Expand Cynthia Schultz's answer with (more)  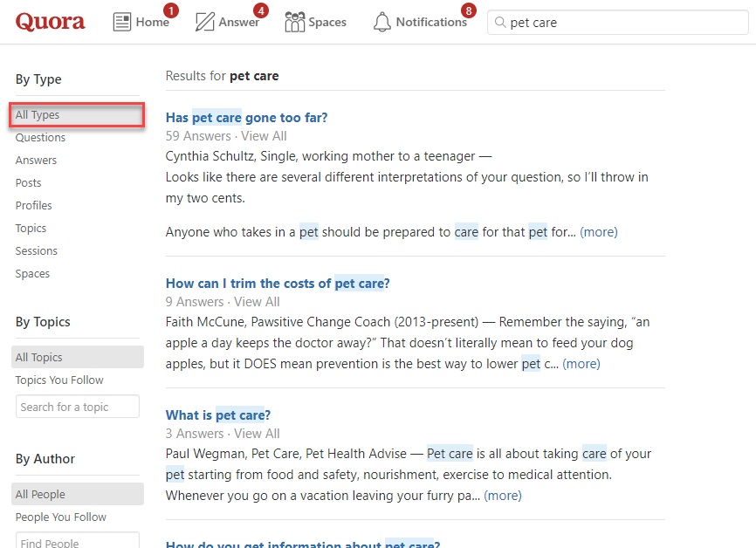[x=598, y=232]
